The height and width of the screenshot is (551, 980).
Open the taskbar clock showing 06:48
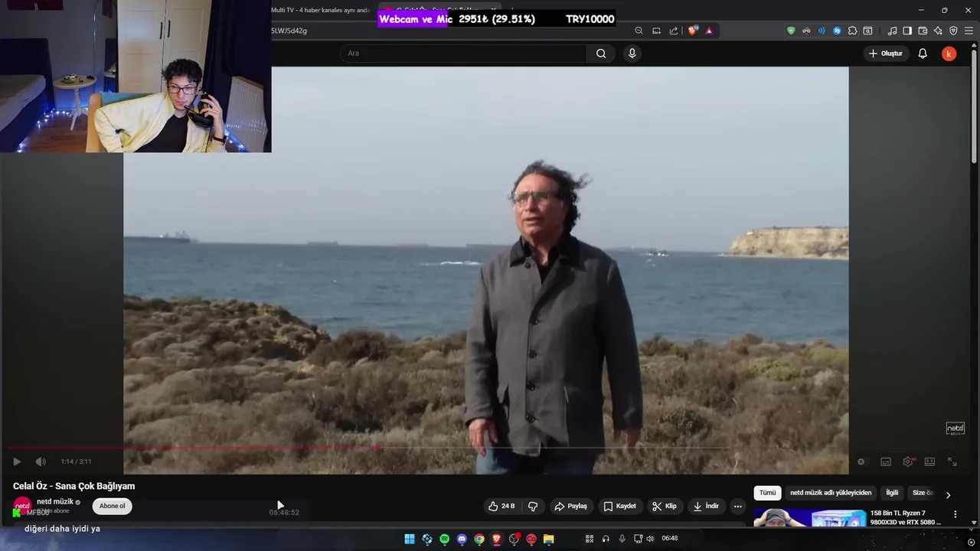point(670,539)
